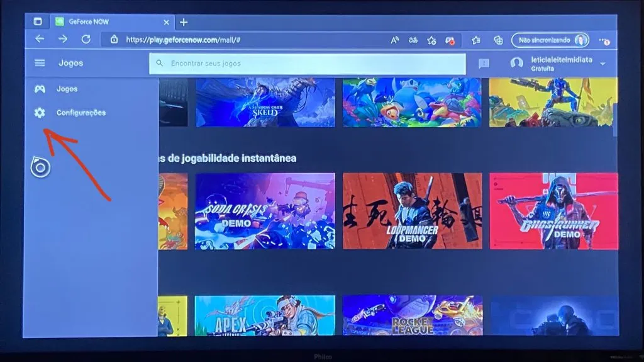Select the GeForce NOW browser tab
The height and width of the screenshot is (362, 644).
click(x=112, y=22)
